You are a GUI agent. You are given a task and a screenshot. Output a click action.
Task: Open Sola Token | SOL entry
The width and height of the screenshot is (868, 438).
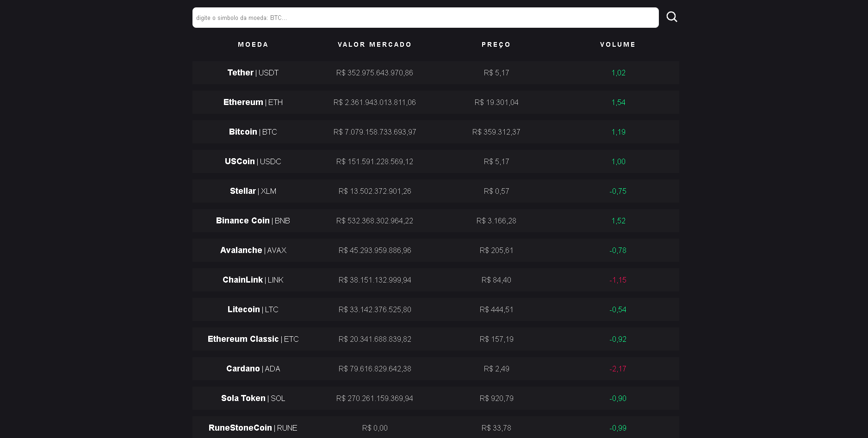pos(253,398)
